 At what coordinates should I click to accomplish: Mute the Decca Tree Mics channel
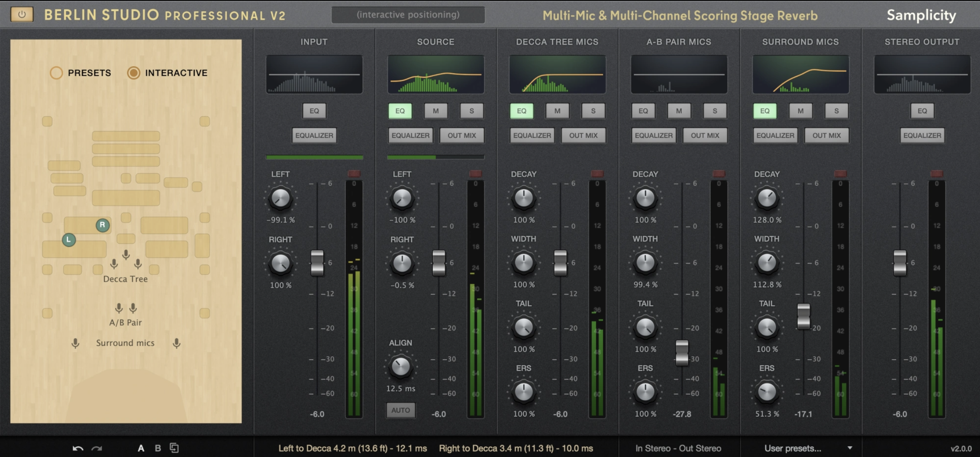click(x=557, y=111)
